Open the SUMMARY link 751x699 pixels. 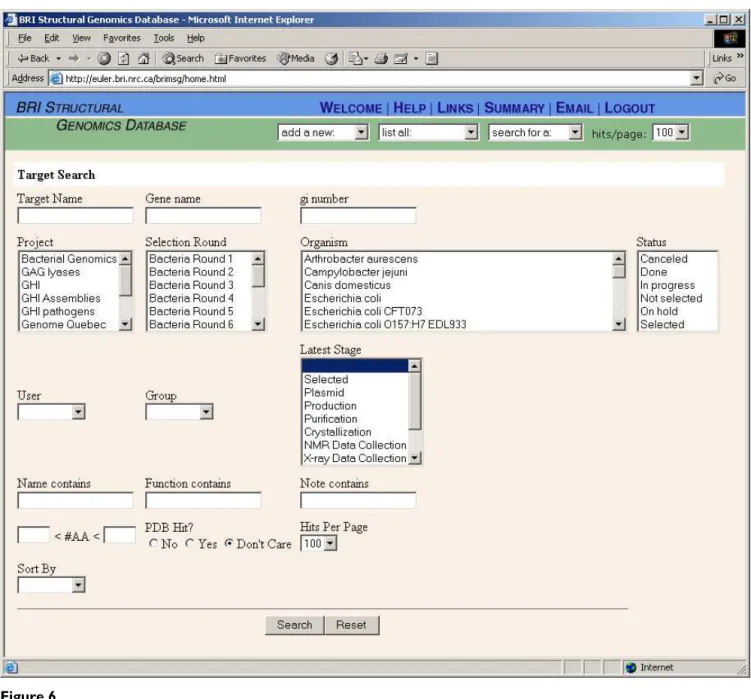[514, 108]
